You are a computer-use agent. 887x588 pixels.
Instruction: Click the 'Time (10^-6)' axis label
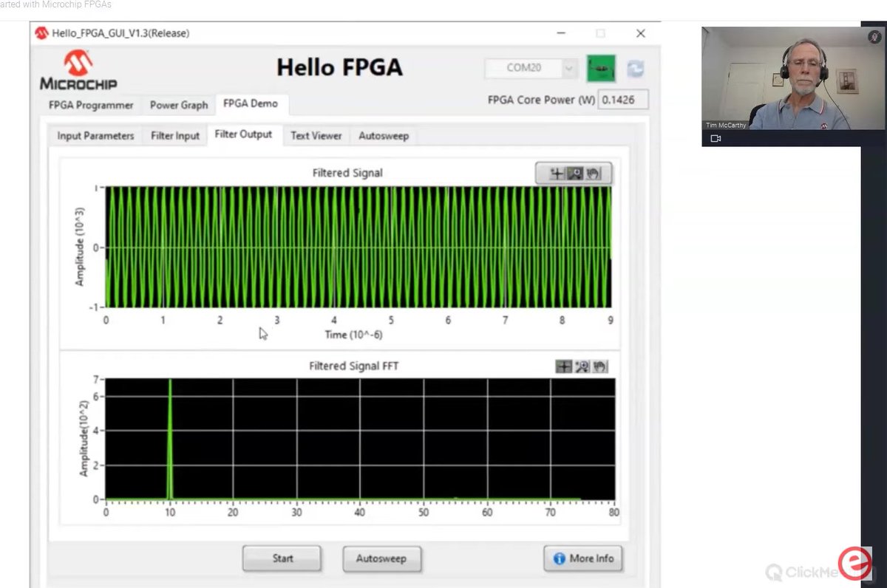(x=353, y=335)
